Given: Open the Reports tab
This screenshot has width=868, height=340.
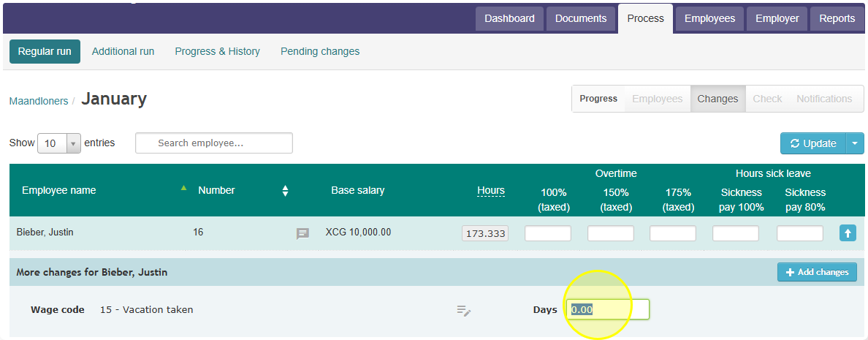Looking at the screenshot, I should pyautogui.click(x=837, y=18).
